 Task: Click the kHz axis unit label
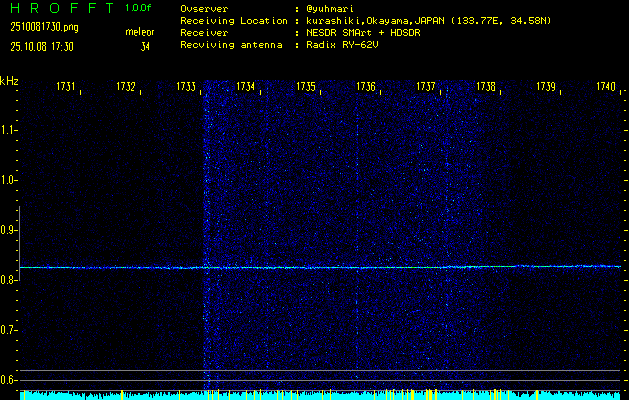click(x=9, y=81)
